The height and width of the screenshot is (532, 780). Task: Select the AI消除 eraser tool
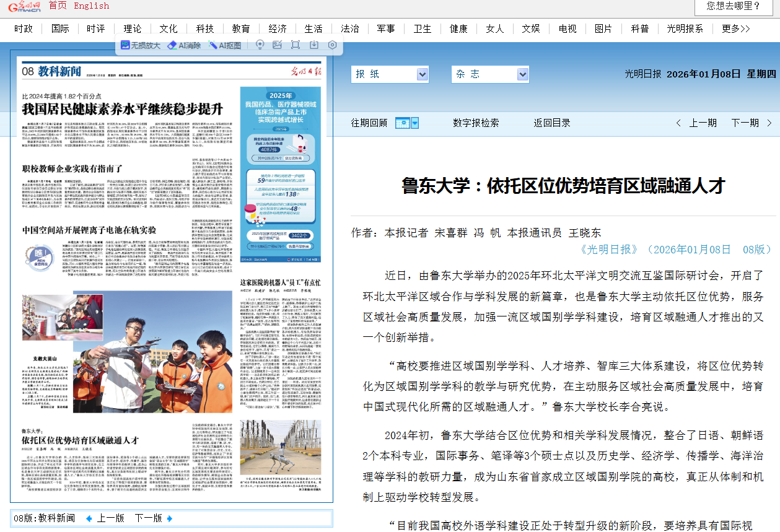[x=185, y=45]
